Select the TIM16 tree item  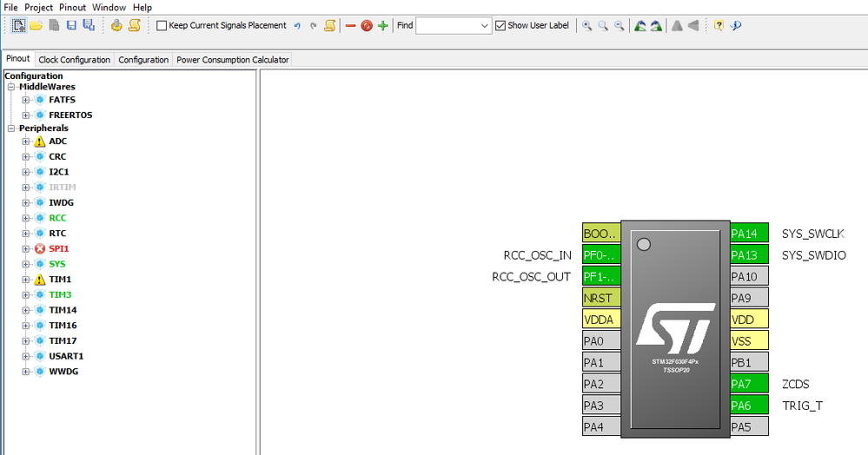tap(63, 326)
